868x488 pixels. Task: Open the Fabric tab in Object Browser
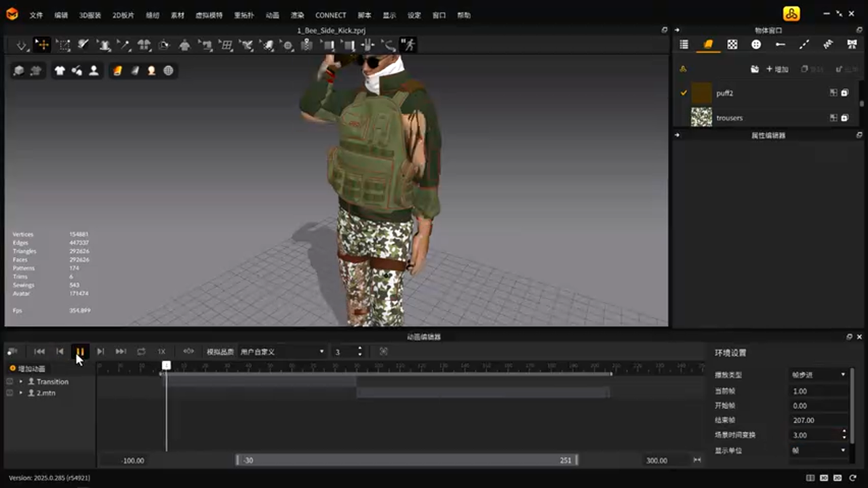[708, 45]
